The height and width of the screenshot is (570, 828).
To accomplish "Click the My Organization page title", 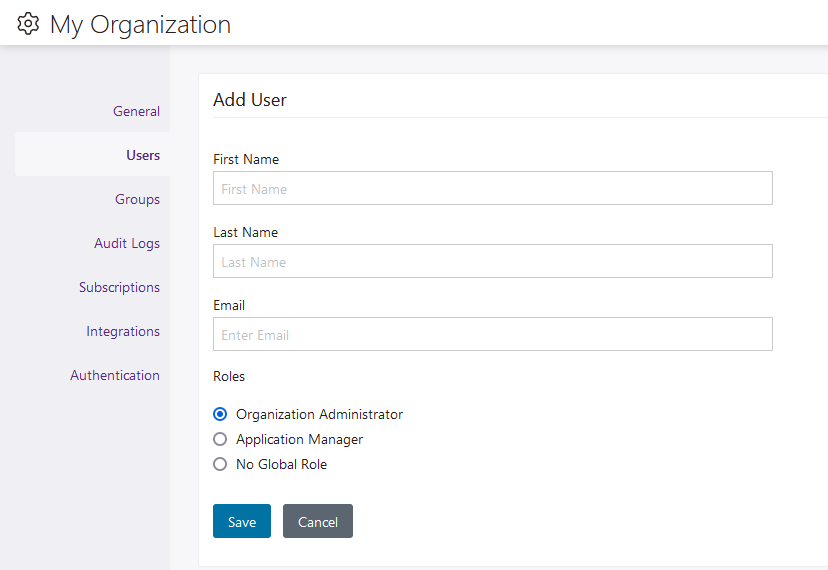I will pyautogui.click(x=140, y=24).
